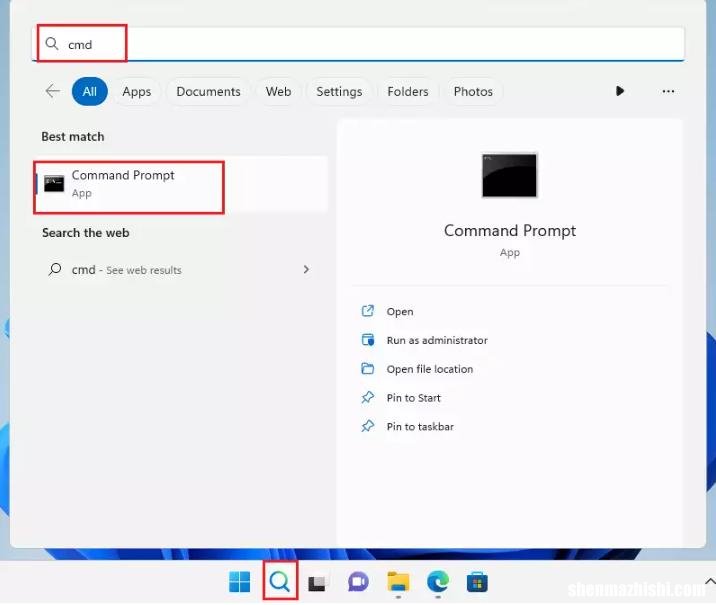Screen dimensions: 716x605
Task: Launch Microsoft Edge from the taskbar
Action: tap(437, 582)
